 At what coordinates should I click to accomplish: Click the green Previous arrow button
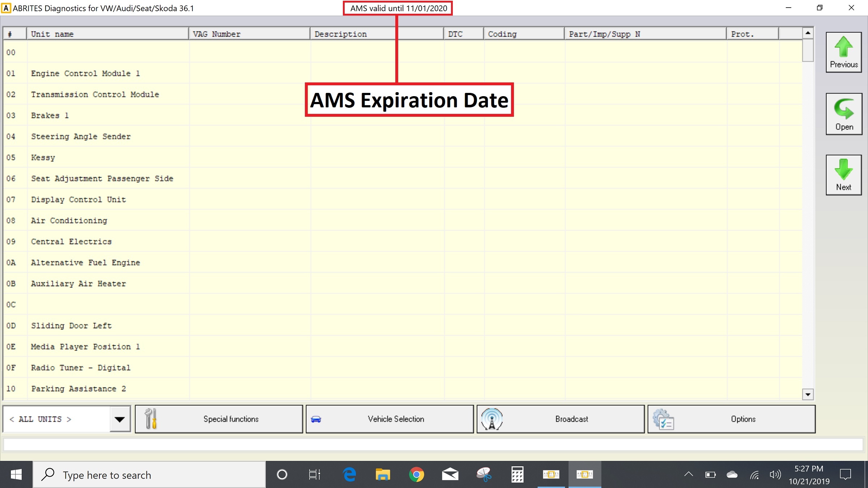[843, 52]
